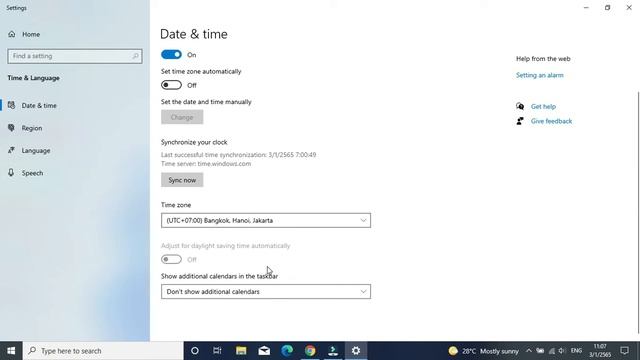Screen dimensions: 640x360
Task: Open the Action Center notifications icon
Action: point(624,351)
